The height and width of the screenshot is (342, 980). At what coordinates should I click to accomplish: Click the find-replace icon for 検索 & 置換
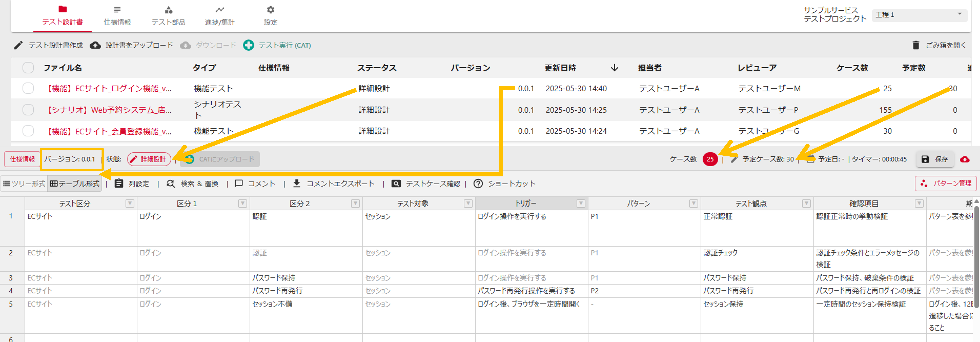click(171, 184)
